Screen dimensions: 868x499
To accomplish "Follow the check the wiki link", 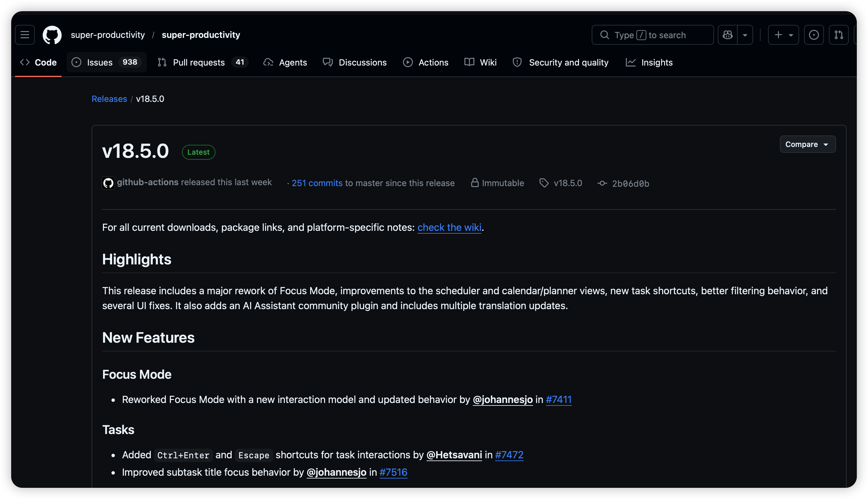I will point(449,227).
